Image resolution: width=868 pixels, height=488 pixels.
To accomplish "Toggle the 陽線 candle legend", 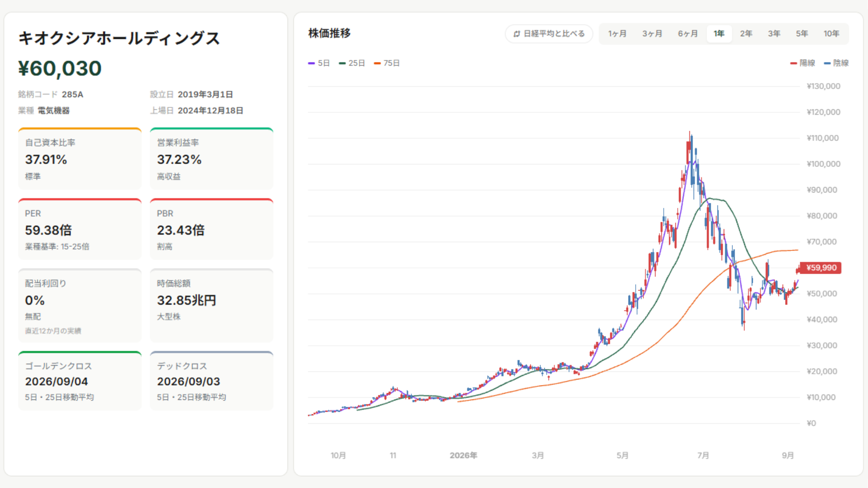I will [802, 63].
